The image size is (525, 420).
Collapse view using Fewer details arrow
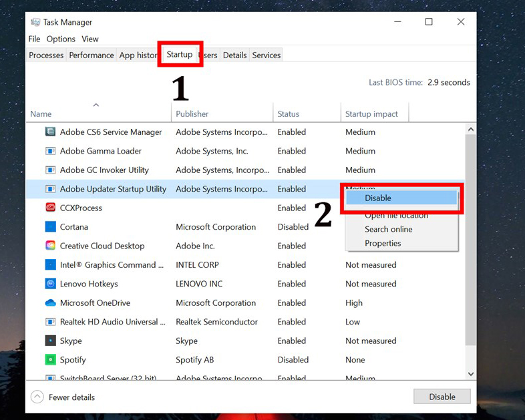pos(37,397)
